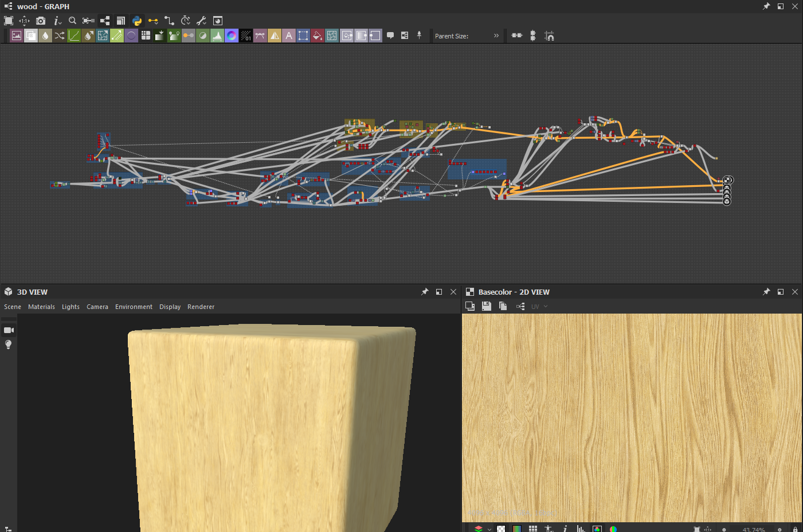This screenshot has height=532, width=803.
Task: Expand the Parent Size toolbar overflow chevrons
Action: pyautogui.click(x=496, y=36)
